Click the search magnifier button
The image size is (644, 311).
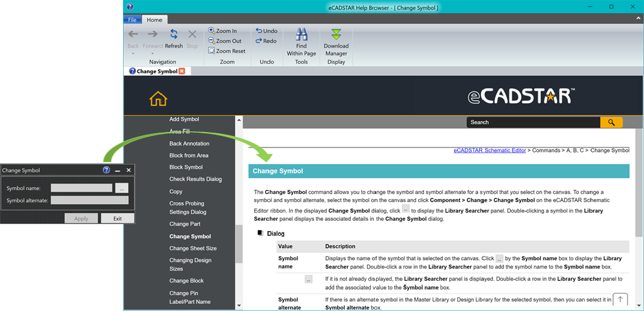611,122
